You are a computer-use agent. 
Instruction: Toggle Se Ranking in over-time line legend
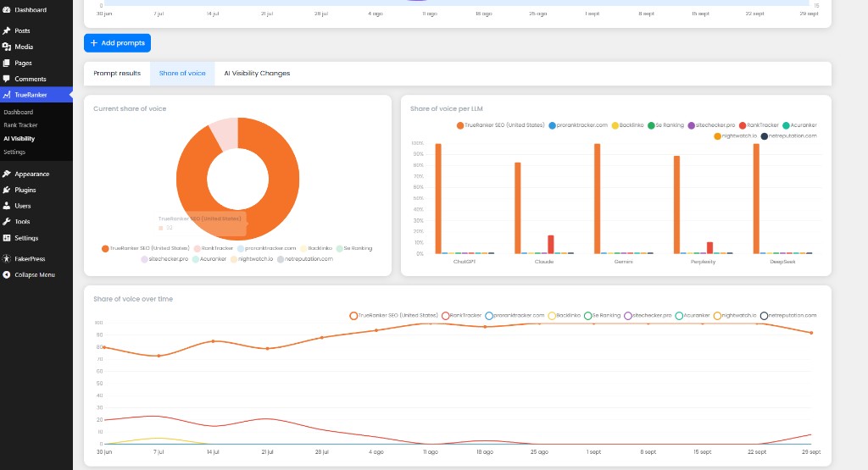(603, 316)
